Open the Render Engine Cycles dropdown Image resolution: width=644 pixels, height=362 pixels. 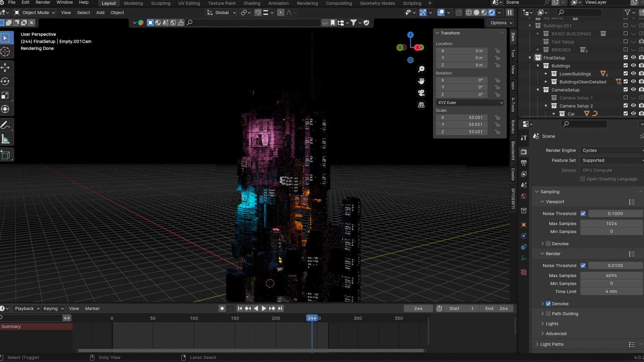click(612, 151)
